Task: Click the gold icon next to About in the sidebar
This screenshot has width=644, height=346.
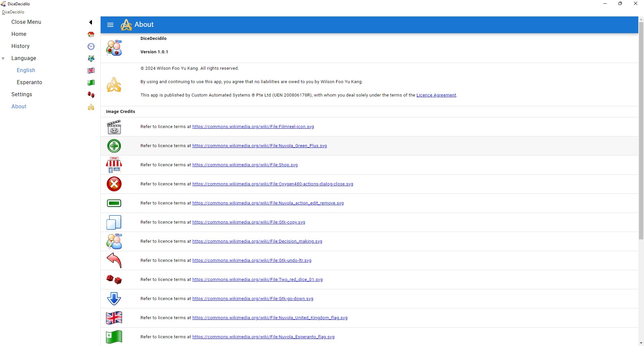Action: coord(91,107)
